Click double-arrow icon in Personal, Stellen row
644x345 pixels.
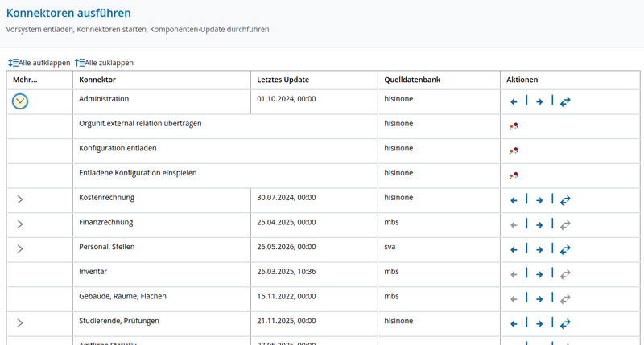tap(565, 249)
